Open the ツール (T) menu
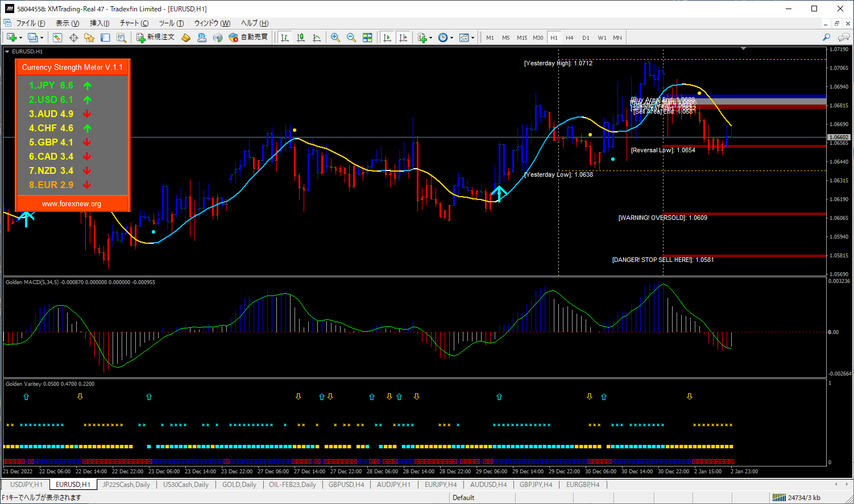854x504 pixels. click(171, 23)
